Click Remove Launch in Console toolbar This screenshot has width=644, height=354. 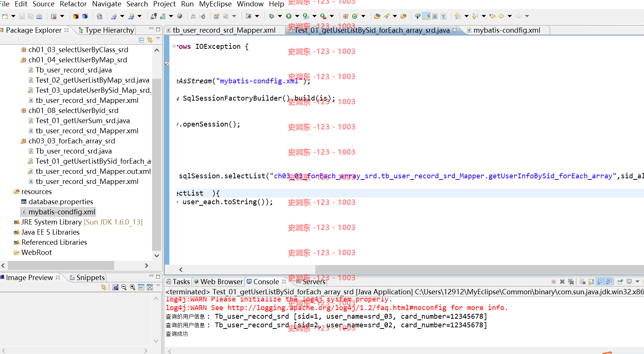click(x=562, y=282)
